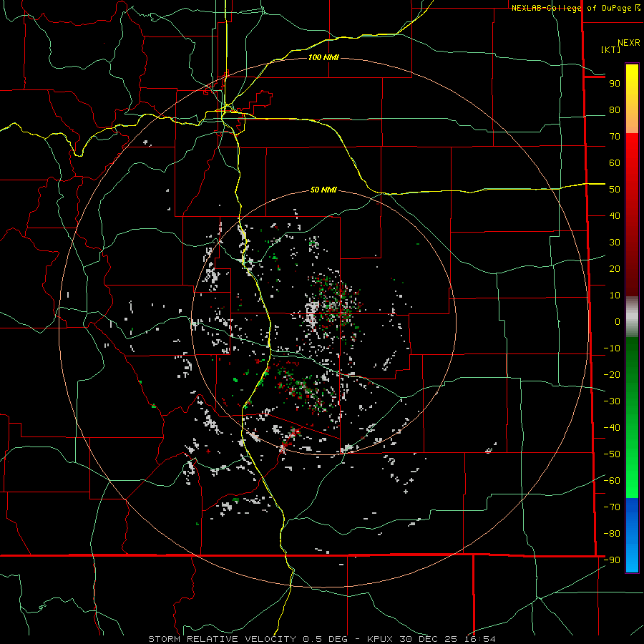Click the -10 value on the velocity legend
Image resolution: width=644 pixels, height=644 pixels.
click(612, 348)
